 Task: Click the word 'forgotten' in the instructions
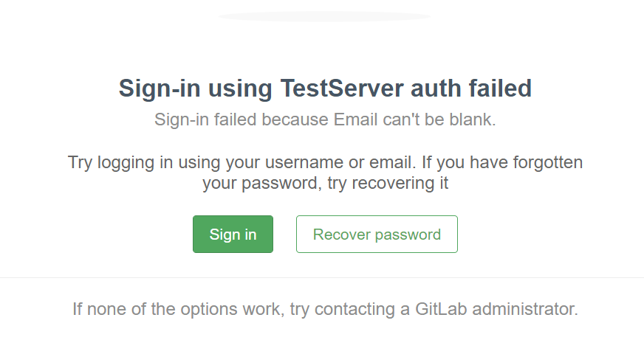point(548,162)
